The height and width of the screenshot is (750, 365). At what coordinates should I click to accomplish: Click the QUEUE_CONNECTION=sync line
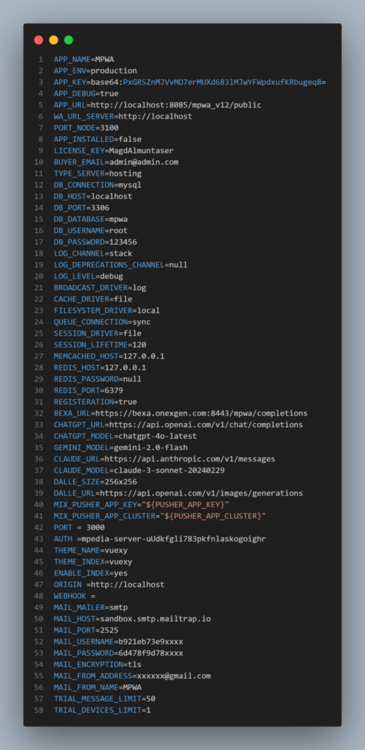(x=102, y=322)
